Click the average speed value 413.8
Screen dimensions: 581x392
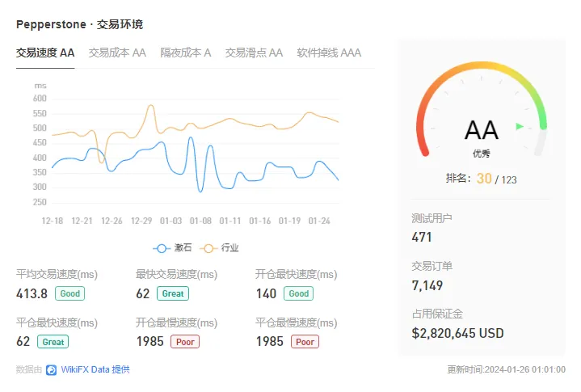[x=32, y=294]
